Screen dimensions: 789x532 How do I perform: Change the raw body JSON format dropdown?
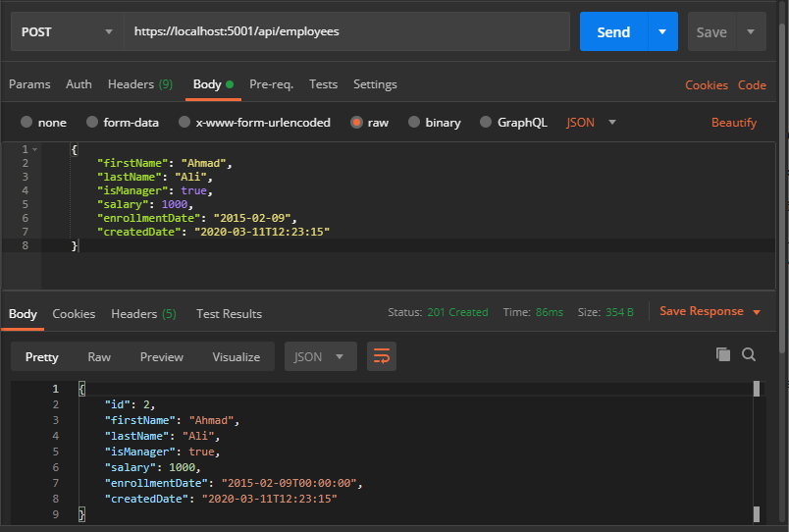(591, 123)
